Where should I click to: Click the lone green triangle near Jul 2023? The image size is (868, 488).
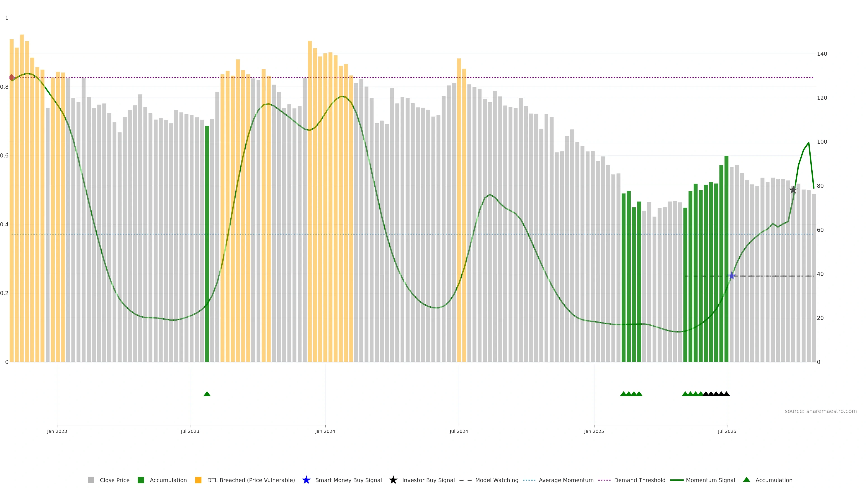coord(207,394)
